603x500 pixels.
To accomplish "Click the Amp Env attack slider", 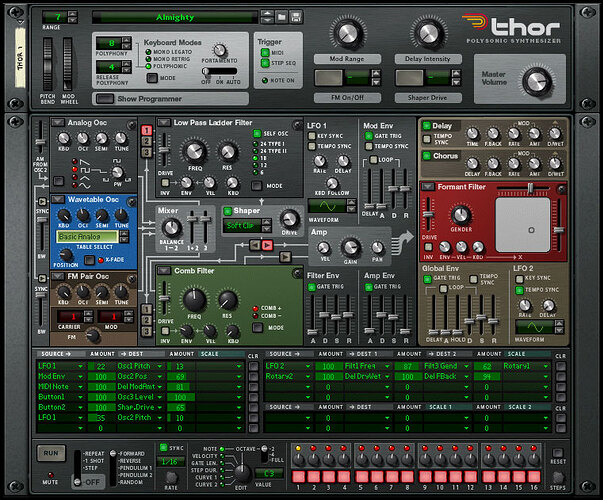I will [369, 330].
